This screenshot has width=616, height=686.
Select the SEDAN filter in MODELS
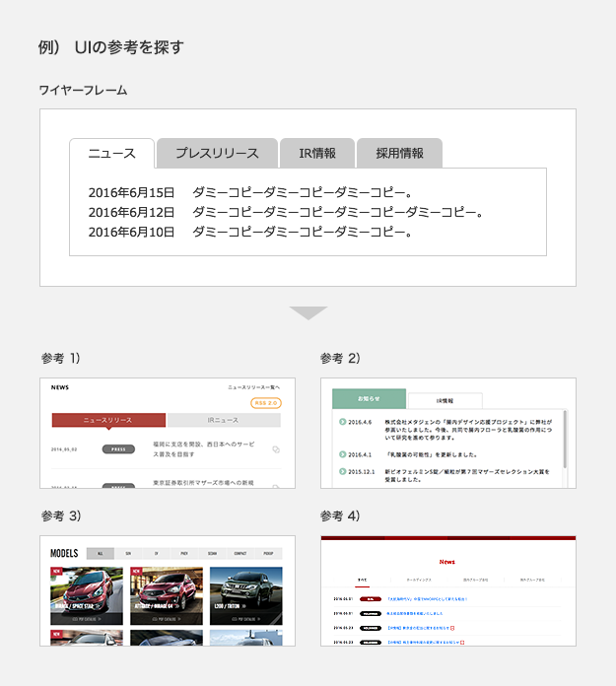(212, 554)
